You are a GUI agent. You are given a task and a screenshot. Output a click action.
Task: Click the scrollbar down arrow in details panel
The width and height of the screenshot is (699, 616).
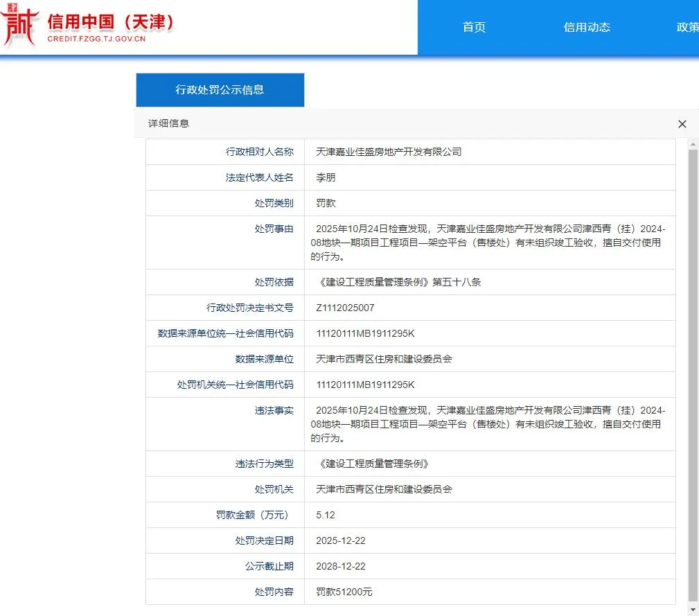(693, 608)
